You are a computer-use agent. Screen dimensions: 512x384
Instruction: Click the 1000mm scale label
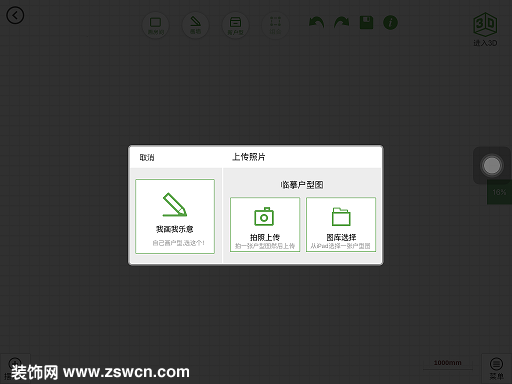[x=448, y=363]
